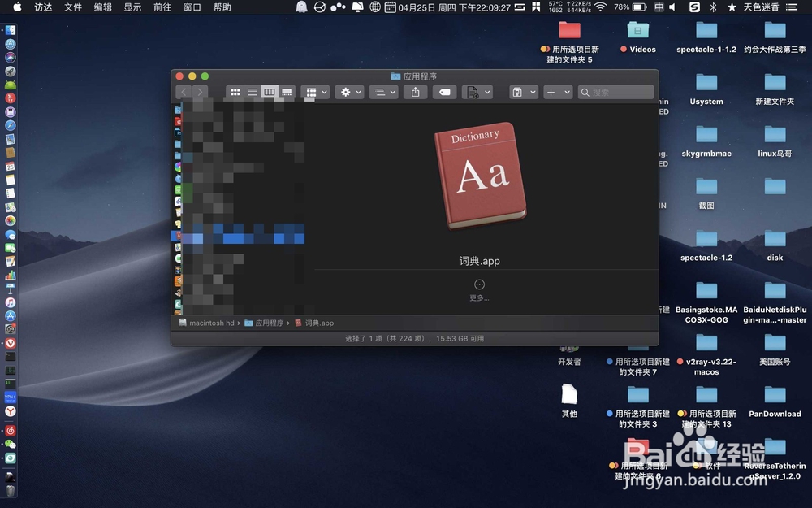
Task: Open the gear action menu
Action: (349, 93)
